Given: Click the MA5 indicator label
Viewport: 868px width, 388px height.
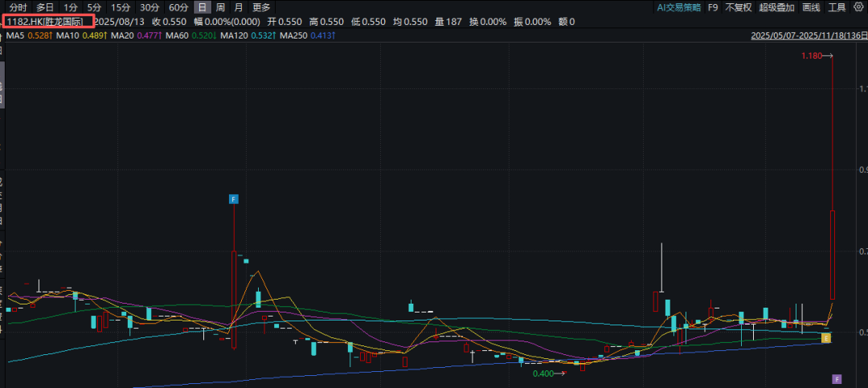Looking at the screenshot, I should (16, 35).
